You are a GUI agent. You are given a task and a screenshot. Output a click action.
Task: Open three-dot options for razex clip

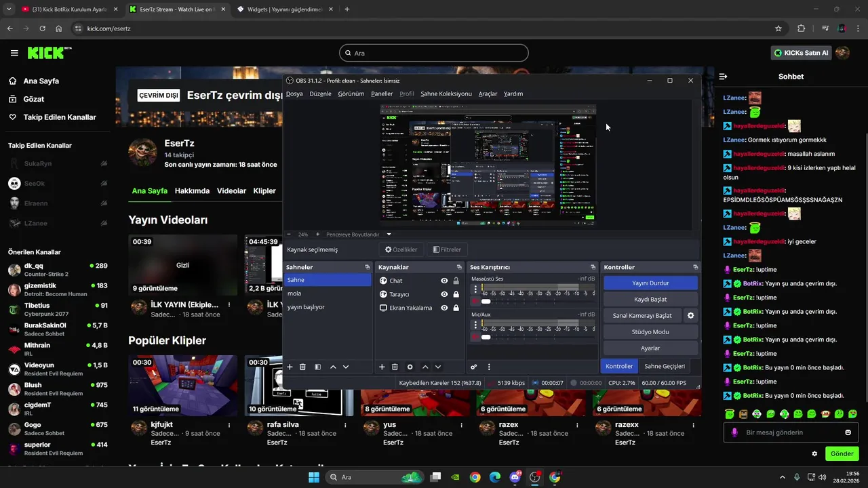click(x=576, y=425)
